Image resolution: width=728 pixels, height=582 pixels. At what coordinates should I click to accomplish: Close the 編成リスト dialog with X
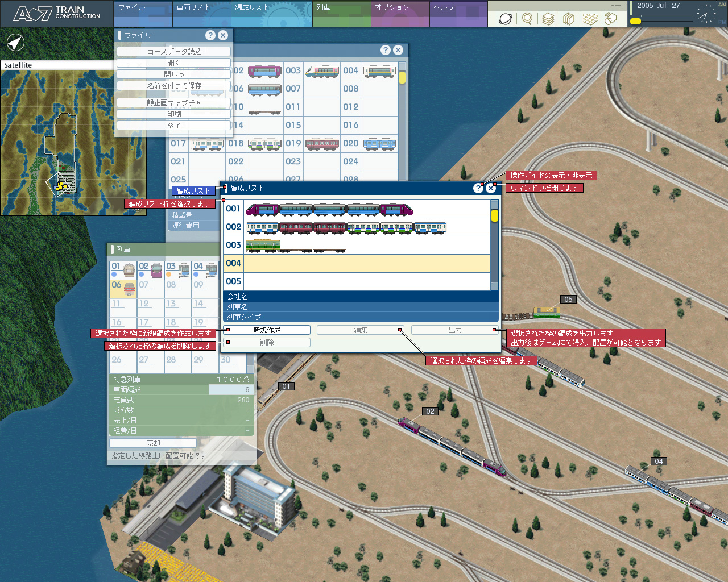click(491, 188)
